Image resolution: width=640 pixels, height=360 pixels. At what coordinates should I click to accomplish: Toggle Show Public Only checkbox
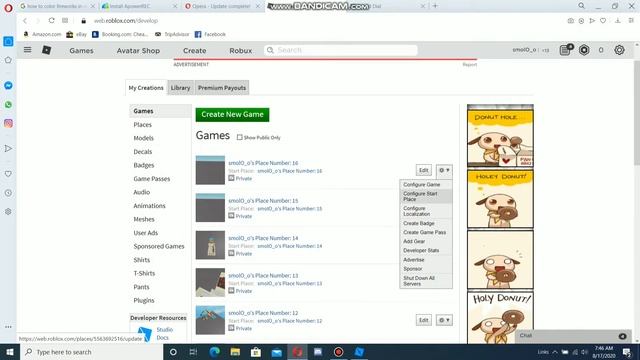240,138
